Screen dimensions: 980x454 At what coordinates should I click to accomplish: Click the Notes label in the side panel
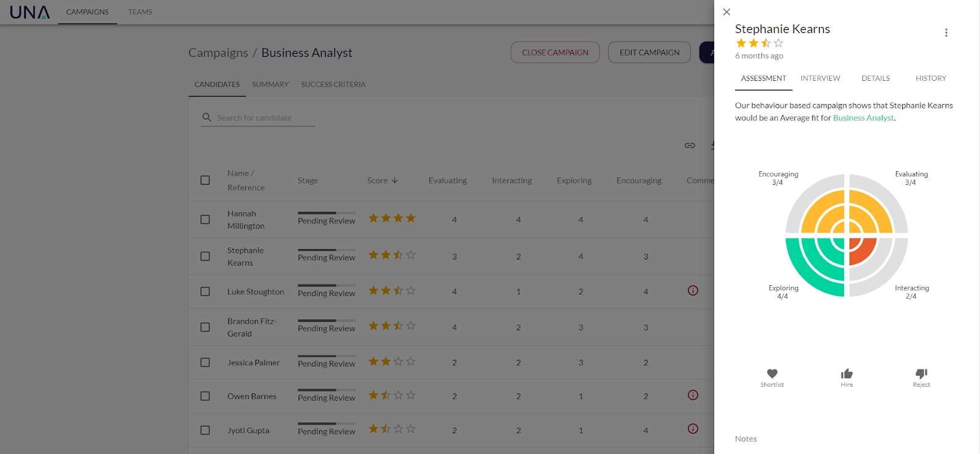[x=745, y=439]
